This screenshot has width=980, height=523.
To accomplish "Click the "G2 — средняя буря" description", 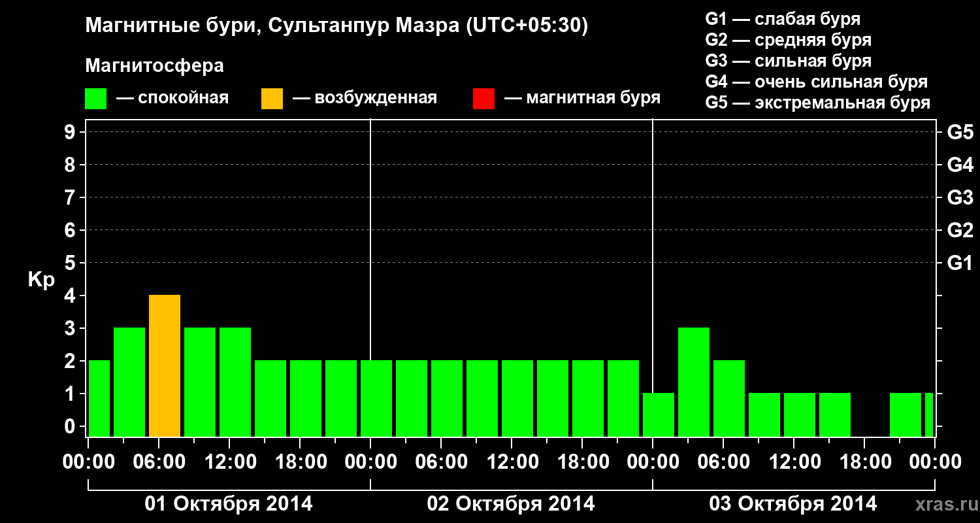I will [789, 40].
